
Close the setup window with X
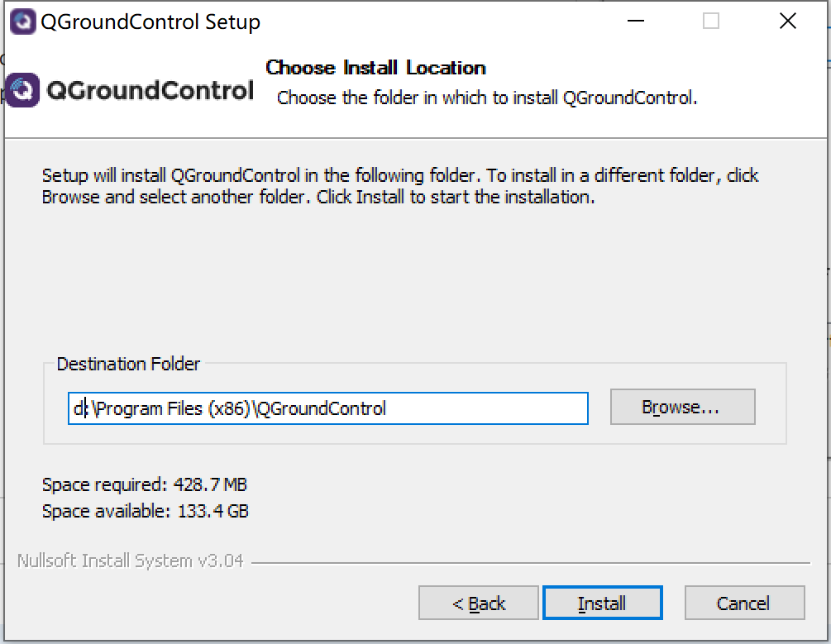(787, 21)
